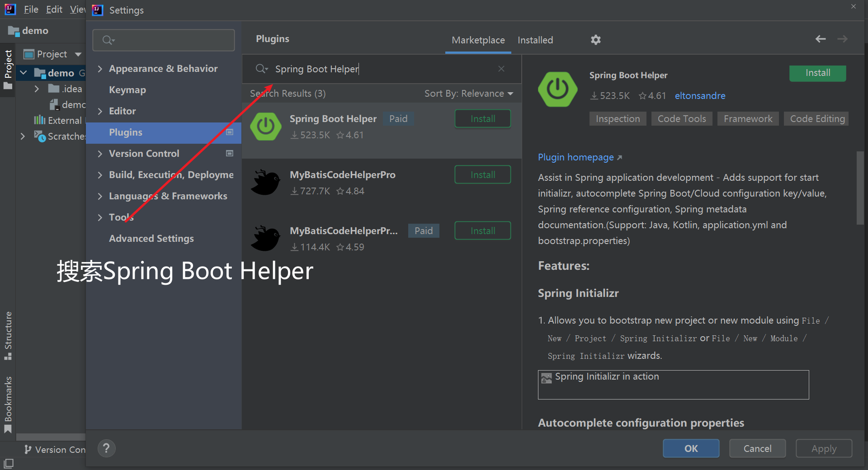Switch to Installed tab

tap(535, 40)
